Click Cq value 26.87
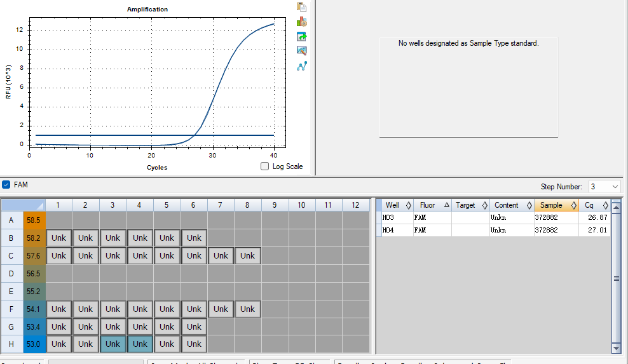This screenshot has height=364, width=628. [597, 217]
